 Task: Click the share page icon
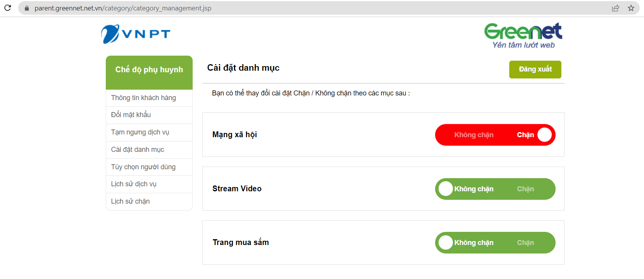click(x=615, y=8)
